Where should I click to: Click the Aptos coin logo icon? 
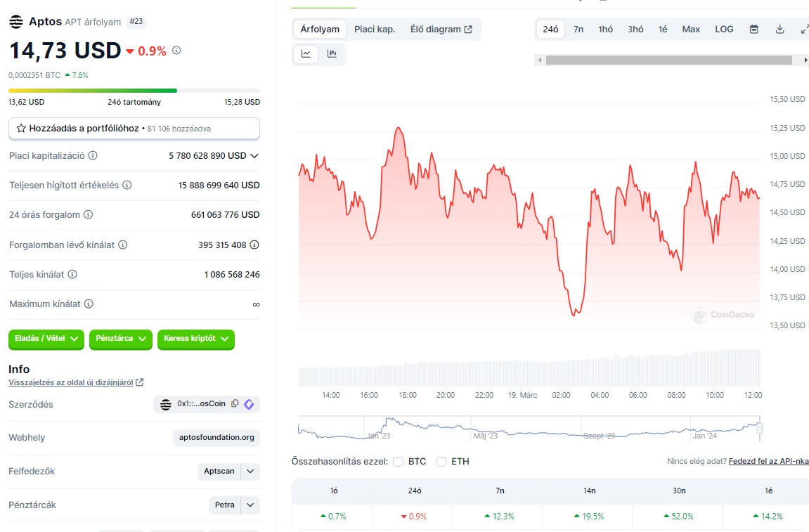point(16,22)
